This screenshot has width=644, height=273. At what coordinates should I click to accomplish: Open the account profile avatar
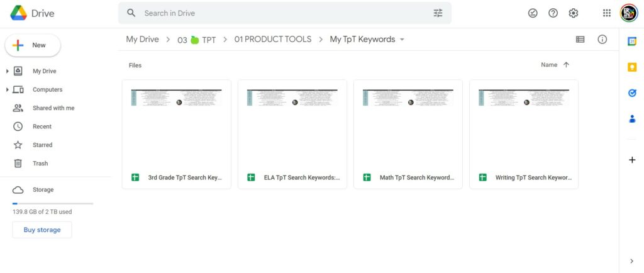click(x=629, y=13)
